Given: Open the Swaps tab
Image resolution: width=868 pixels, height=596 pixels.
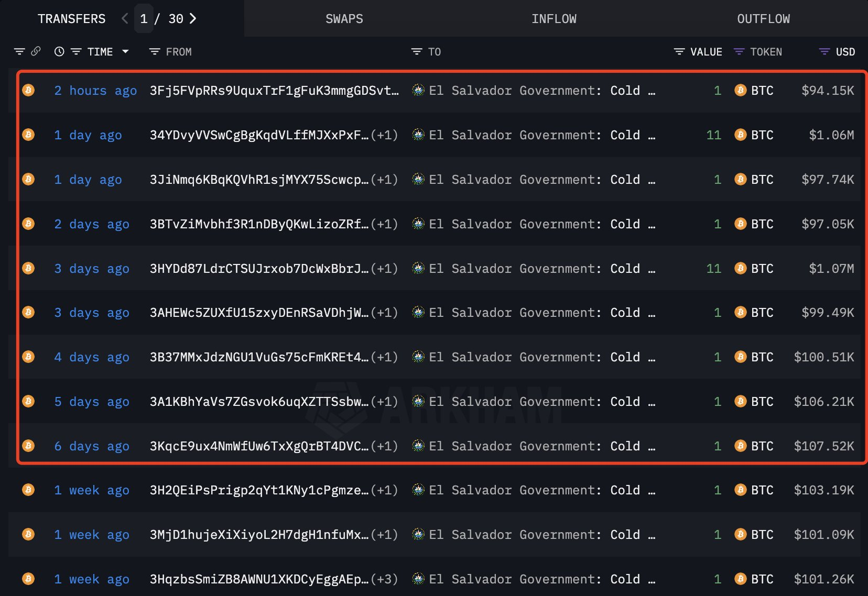Looking at the screenshot, I should (344, 19).
